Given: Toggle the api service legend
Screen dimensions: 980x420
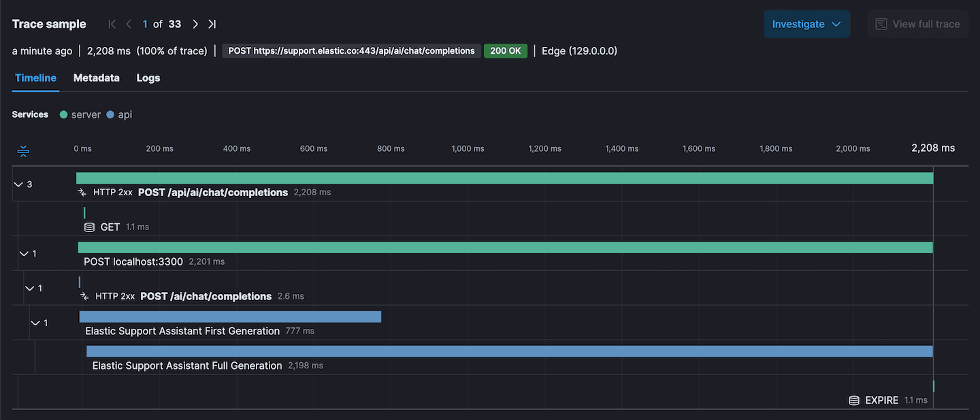Looking at the screenshot, I should 119,114.
